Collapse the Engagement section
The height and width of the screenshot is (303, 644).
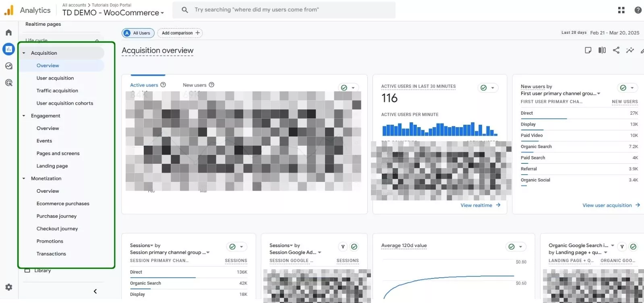(24, 116)
